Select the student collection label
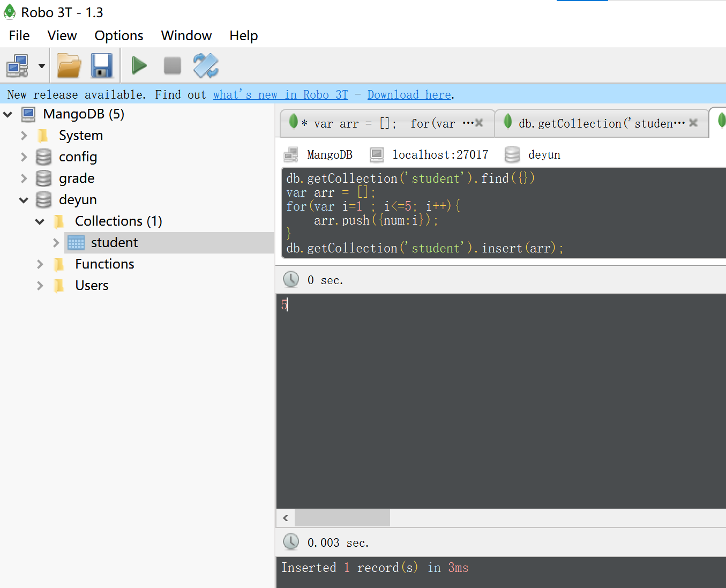 pos(115,243)
